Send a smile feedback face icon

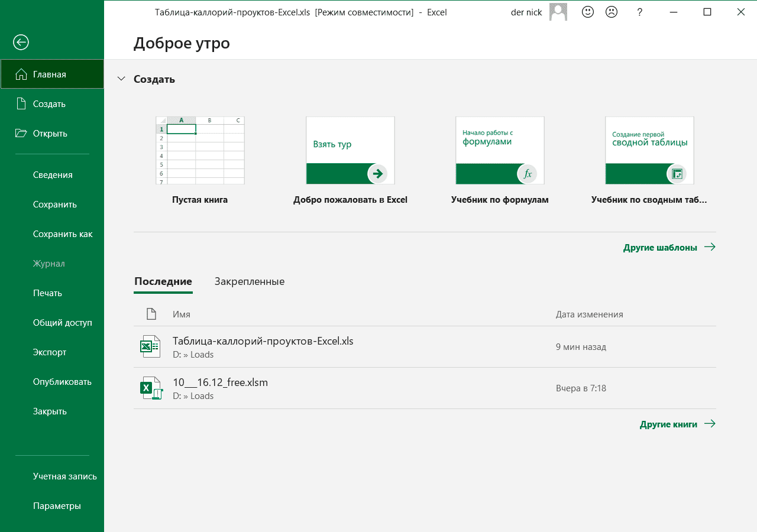588,12
